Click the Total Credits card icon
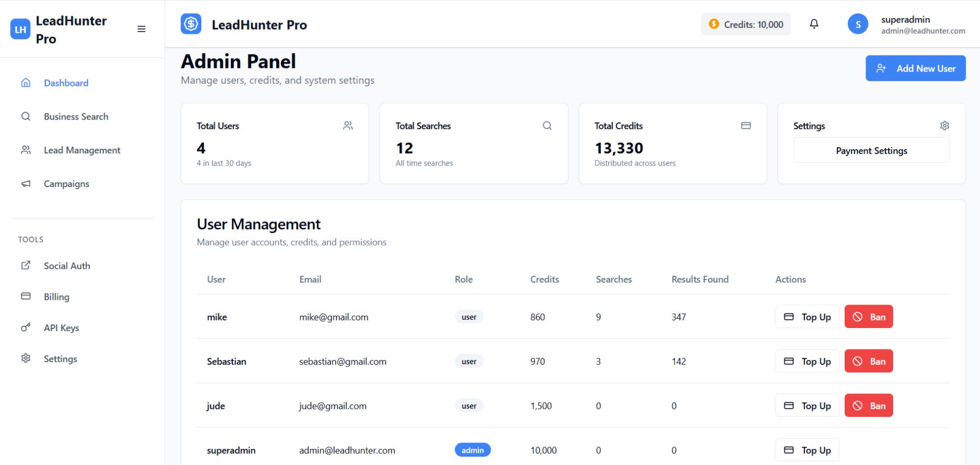The width and height of the screenshot is (980, 465). pos(746,126)
